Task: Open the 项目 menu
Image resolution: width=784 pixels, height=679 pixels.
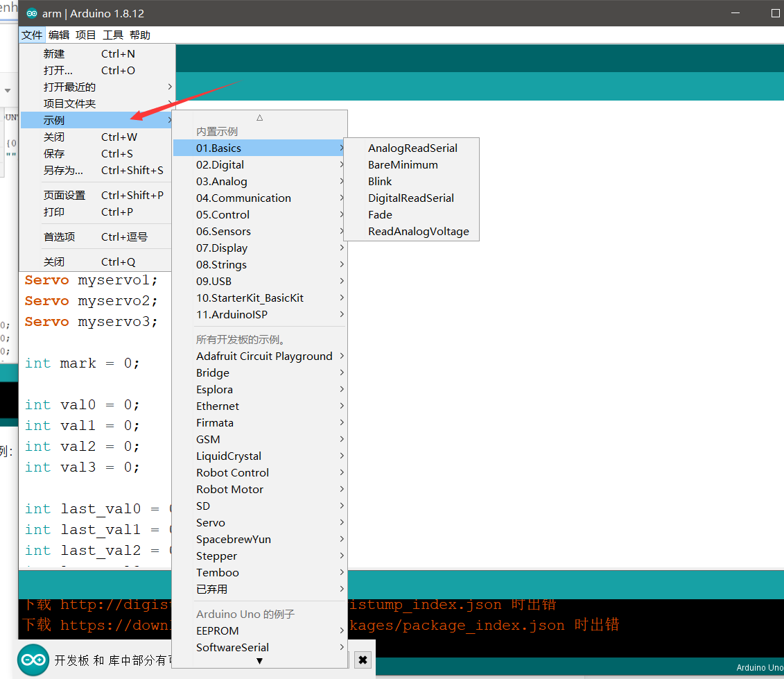Action: tap(85, 35)
